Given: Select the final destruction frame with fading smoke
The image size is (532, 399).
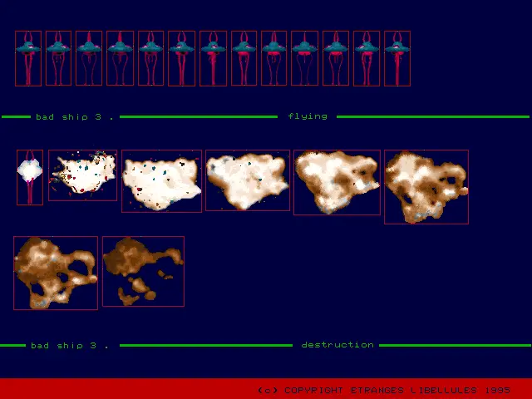Looking at the screenshot, I should tap(143, 271).
